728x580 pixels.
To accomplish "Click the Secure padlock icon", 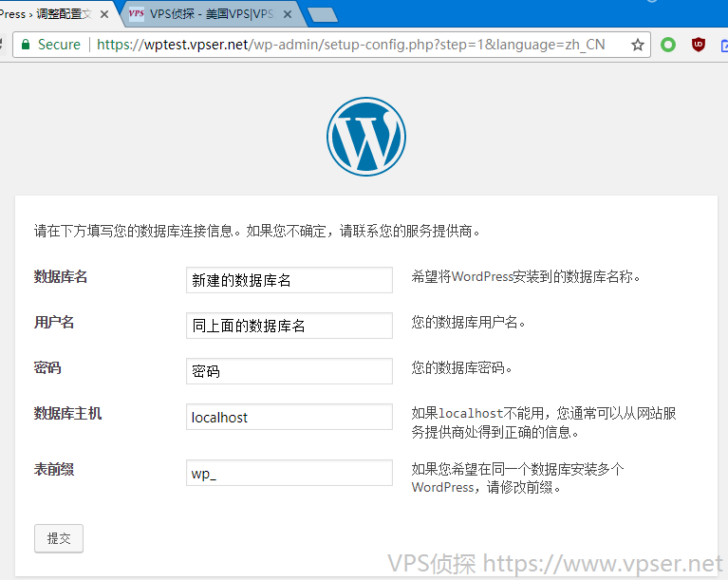I will [26, 45].
